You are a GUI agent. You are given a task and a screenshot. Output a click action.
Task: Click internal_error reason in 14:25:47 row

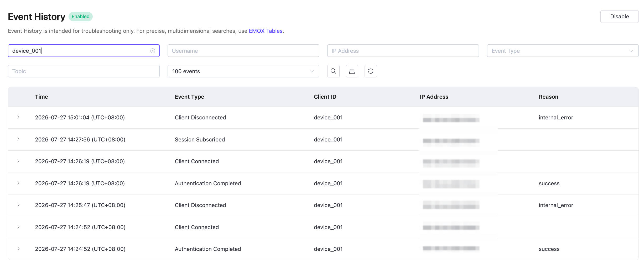tap(556, 205)
